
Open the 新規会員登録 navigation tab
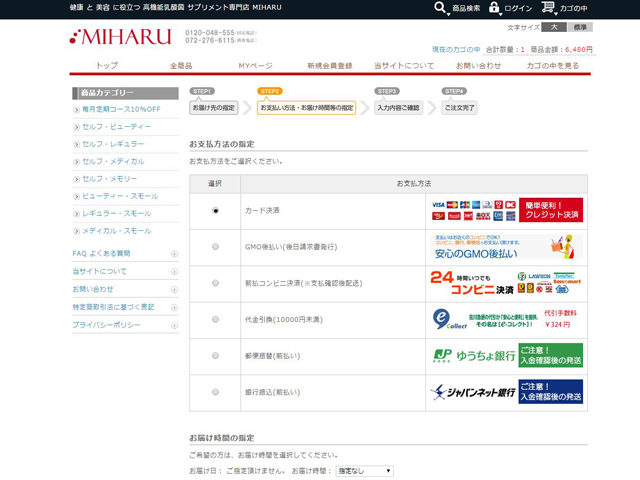[330, 65]
